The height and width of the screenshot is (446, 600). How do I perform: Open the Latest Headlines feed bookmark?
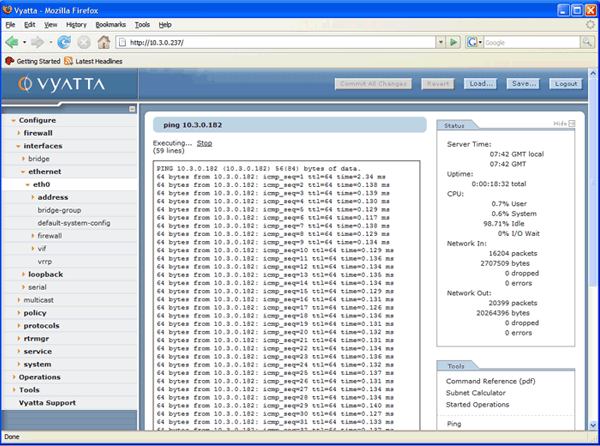point(104,61)
